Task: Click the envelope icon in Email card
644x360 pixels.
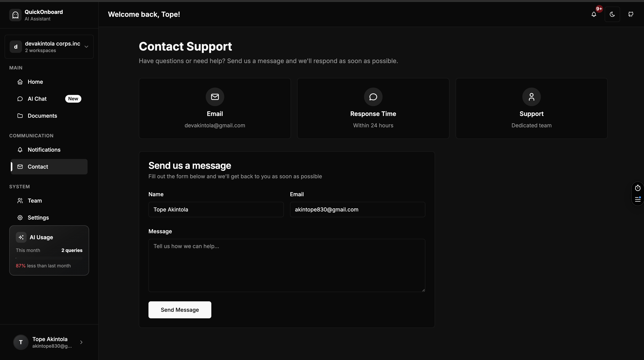Action: pyautogui.click(x=215, y=97)
